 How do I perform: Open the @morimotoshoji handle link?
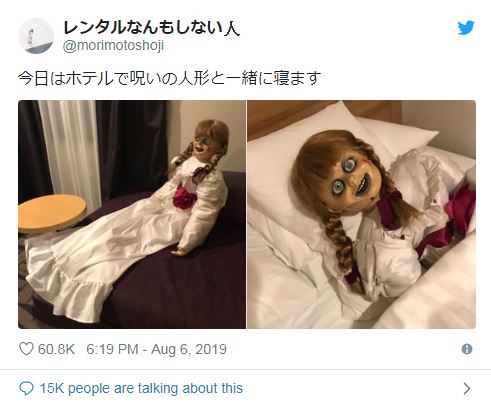point(113,46)
